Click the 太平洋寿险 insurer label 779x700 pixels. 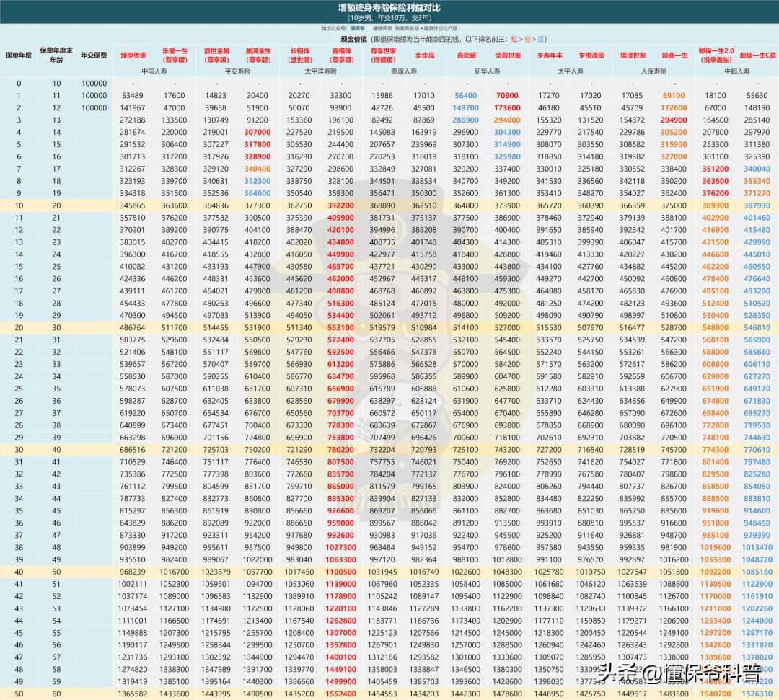tap(320, 71)
